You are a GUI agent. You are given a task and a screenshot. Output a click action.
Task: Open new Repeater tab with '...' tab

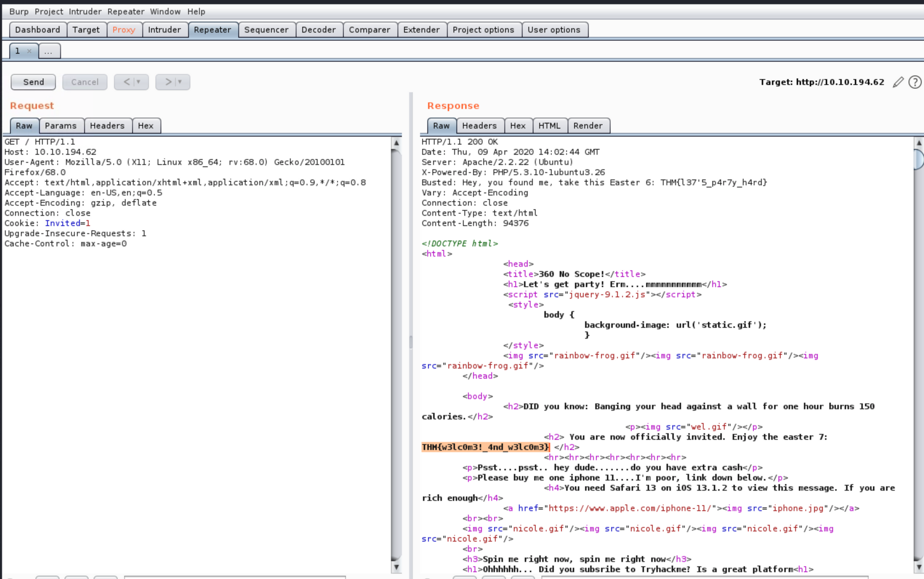pos(49,51)
